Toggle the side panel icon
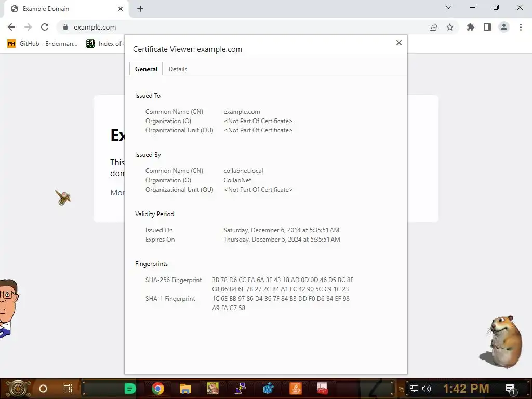The height and width of the screenshot is (399, 532). [487, 27]
